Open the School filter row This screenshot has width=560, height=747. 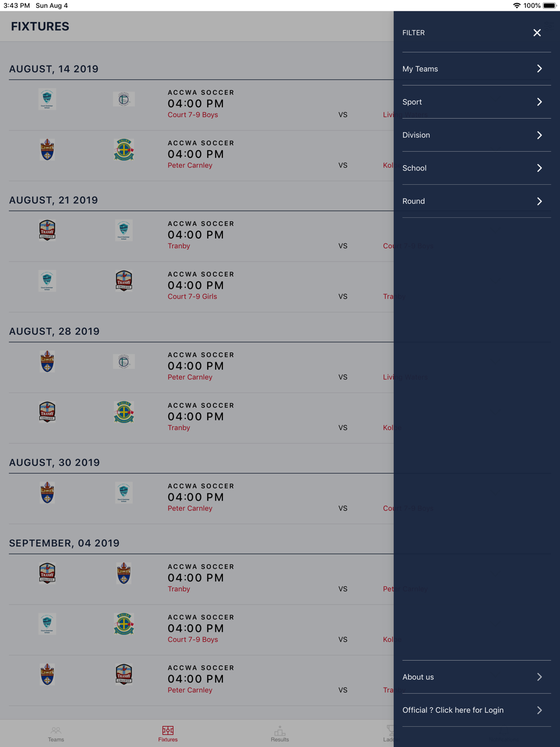477,168
